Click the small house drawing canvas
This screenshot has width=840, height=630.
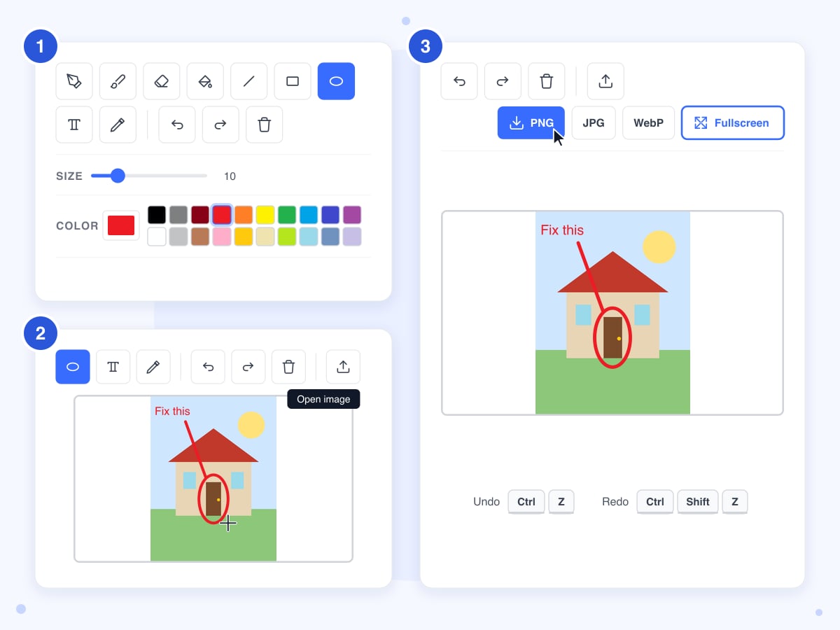click(x=213, y=479)
